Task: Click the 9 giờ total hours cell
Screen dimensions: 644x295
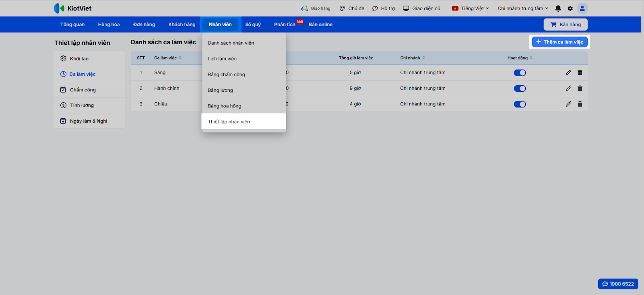Action: pos(355,88)
